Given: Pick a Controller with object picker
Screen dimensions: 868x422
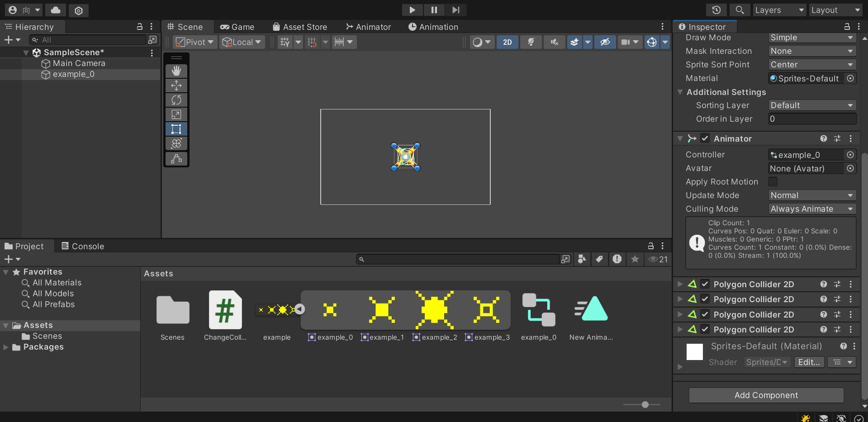Looking at the screenshot, I should [x=850, y=155].
